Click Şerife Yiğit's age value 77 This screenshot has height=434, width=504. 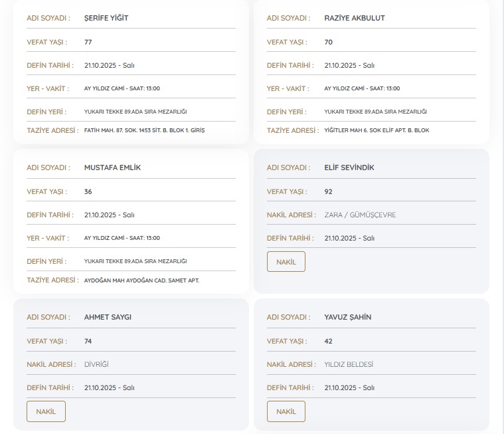point(88,42)
